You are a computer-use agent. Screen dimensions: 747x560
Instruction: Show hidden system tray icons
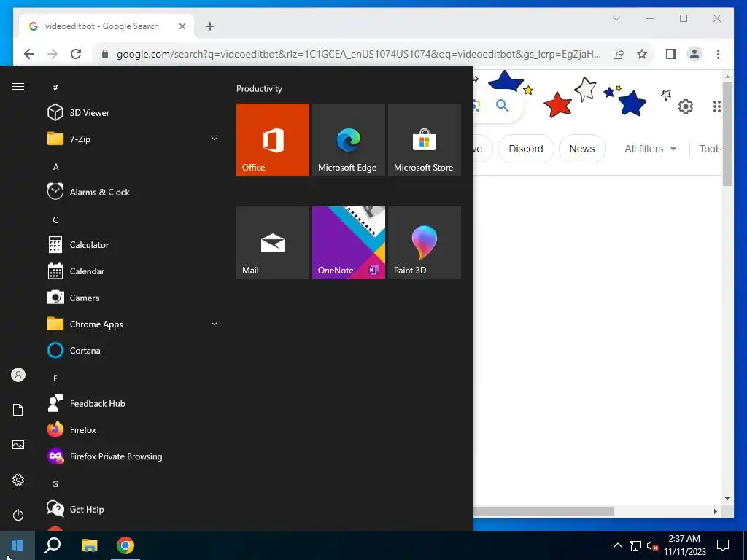[617, 545]
